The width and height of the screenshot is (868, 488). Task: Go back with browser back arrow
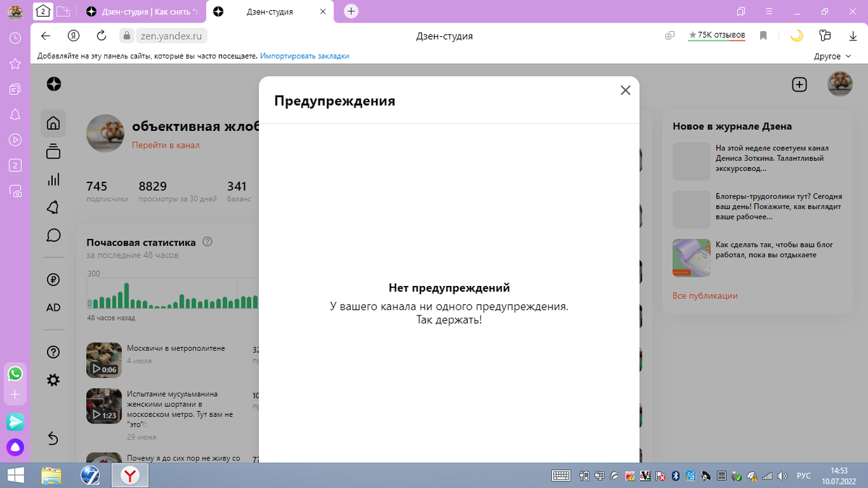(x=46, y=35)
